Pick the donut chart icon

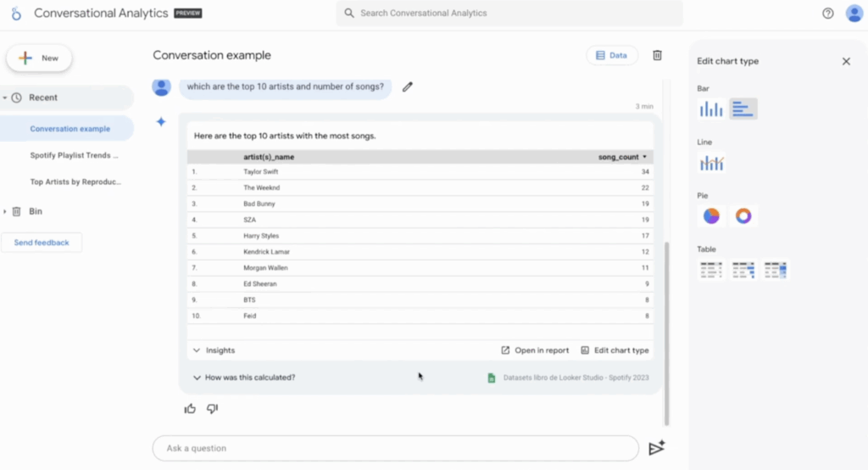[x=743, y=215]
